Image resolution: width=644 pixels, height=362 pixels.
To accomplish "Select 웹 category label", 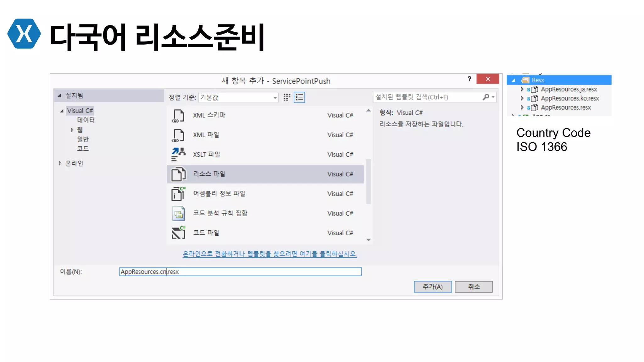I will click(x=80, y=130).
